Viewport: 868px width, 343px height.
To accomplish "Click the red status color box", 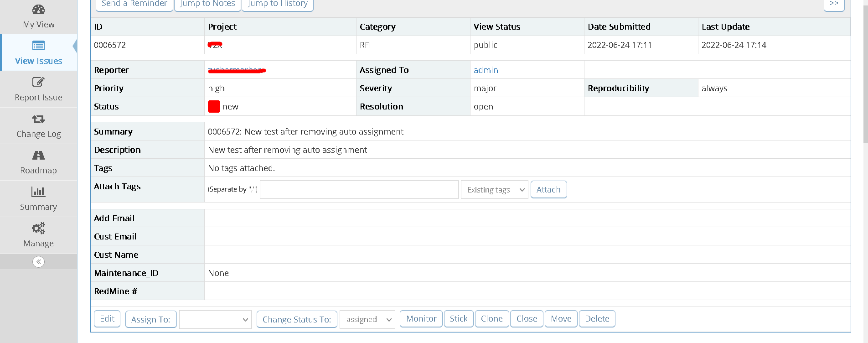I will [x=214, y=107].
